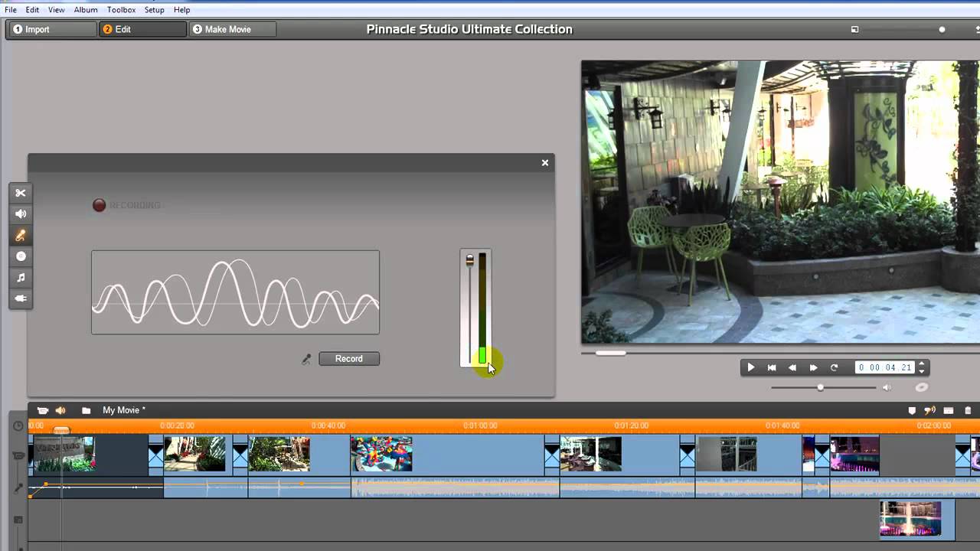Click the DVD disc icon below timecode
The image size is (980, 551).
(922, 387)
